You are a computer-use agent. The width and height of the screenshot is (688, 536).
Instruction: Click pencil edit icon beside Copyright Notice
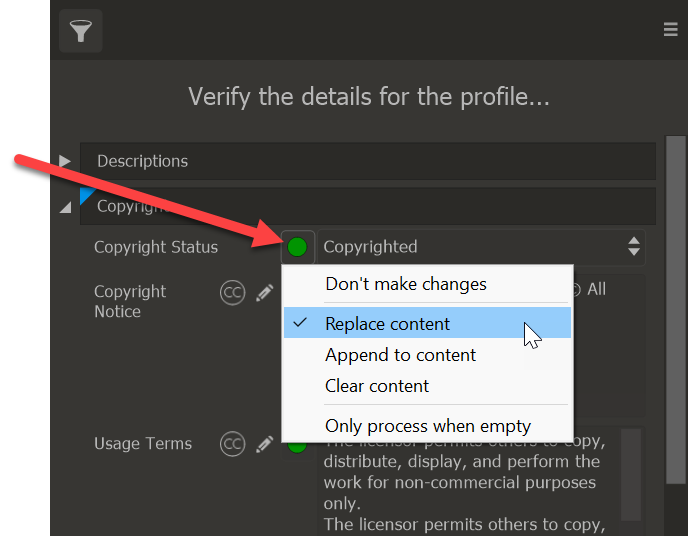coord(265,293)
